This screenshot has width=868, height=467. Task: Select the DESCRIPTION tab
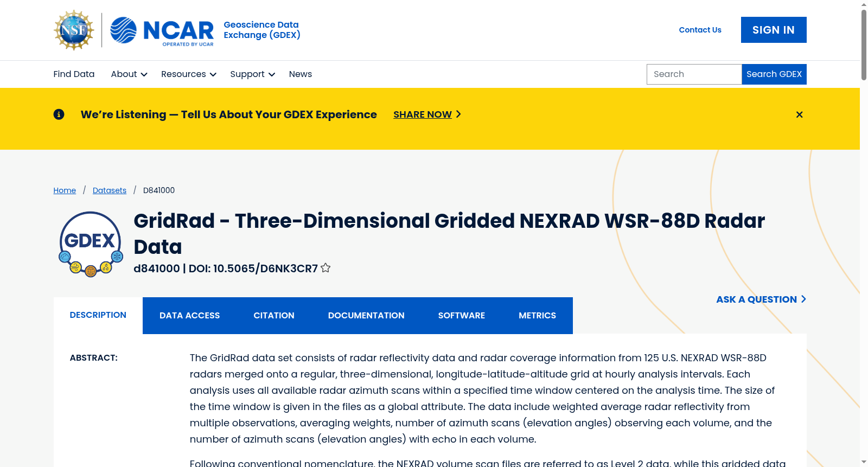click(98, 315)
